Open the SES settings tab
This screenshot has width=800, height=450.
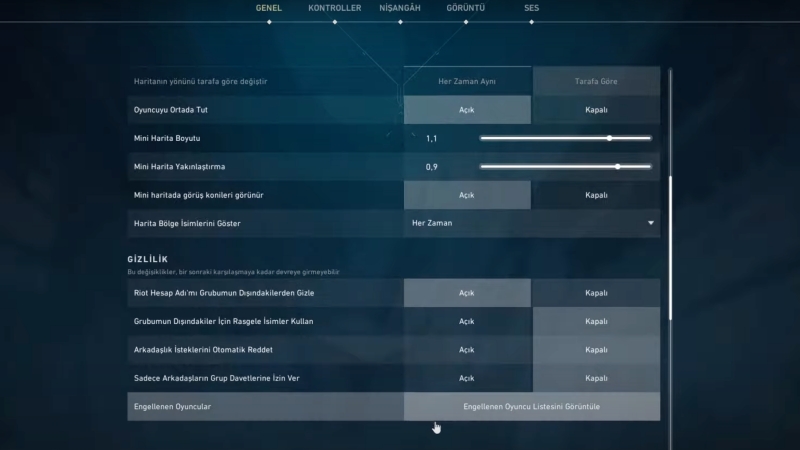pyautogui.click(x=531, y=8)
